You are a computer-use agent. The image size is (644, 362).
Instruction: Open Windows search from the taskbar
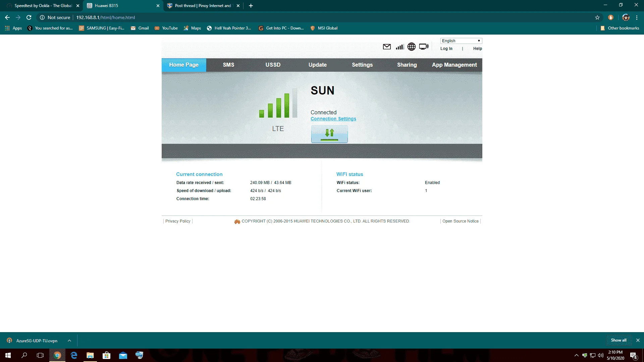pos(24,355)
